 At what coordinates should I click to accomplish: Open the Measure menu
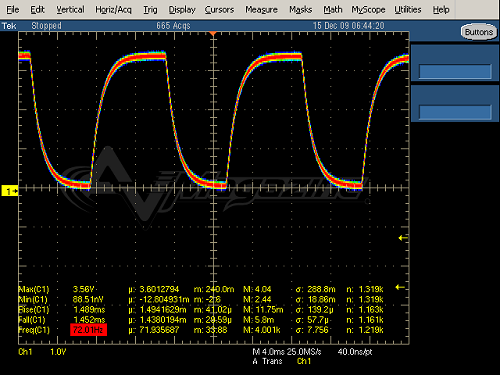(261, 10)
